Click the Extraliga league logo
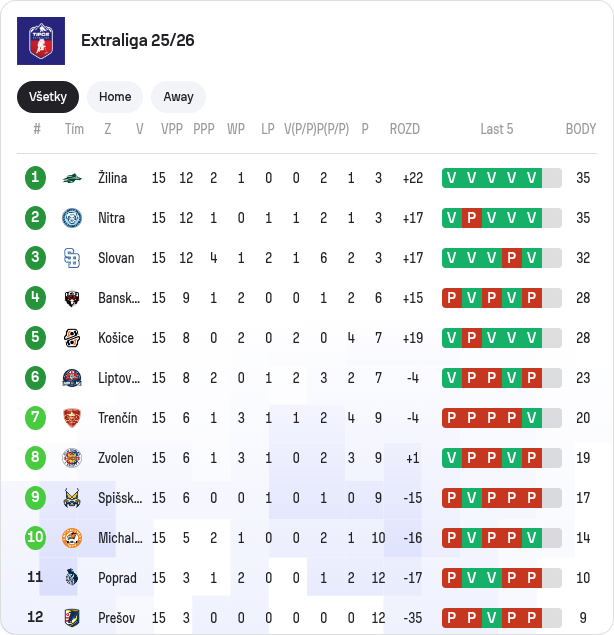 click(41, 41)
